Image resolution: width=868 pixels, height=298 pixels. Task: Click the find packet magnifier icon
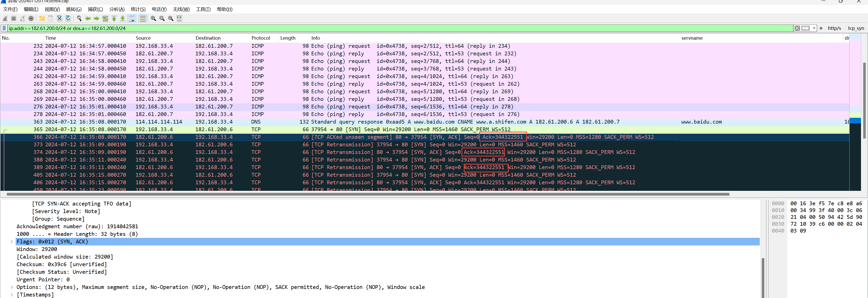pyautogui.click(x=79, y=18)
